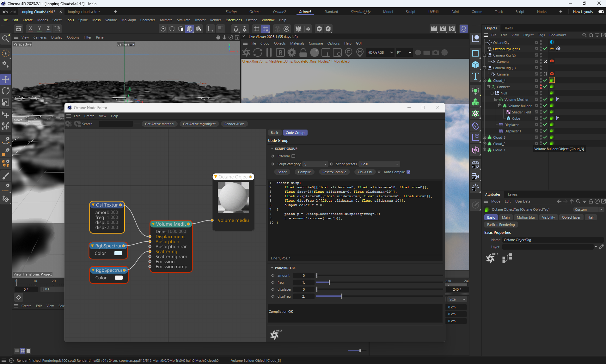Click the material pick M pin icon
The height and width of the screenshot is (364, 606).
(x=360, y=53)
